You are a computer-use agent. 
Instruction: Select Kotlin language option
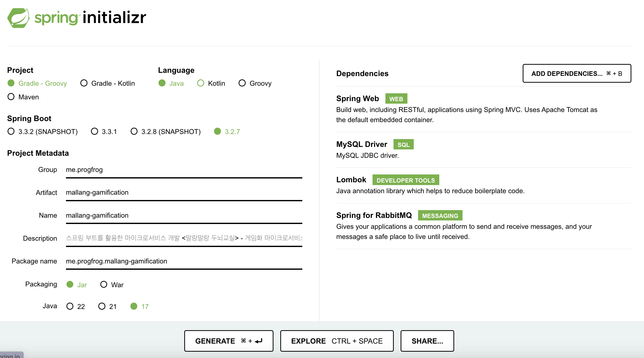(201, 83)
